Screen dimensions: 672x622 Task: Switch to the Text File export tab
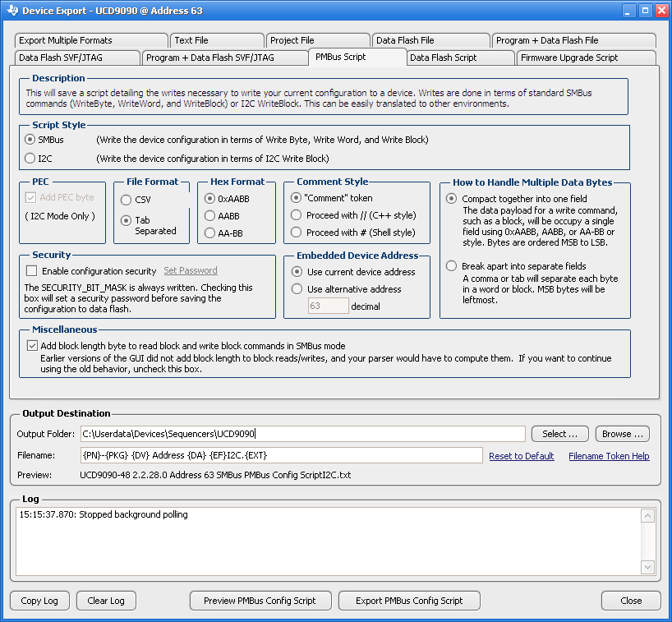[216, 39]
